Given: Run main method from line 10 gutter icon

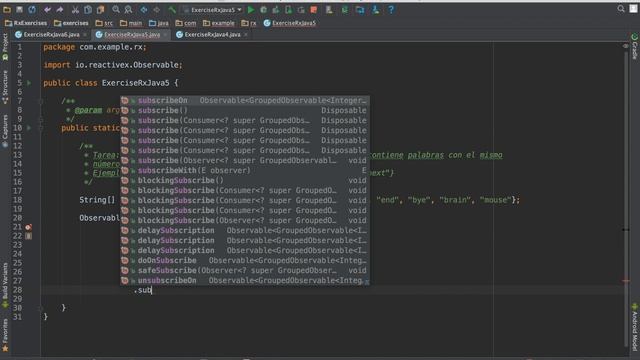Looking at the screenshot, I should [x=29, y=128].
